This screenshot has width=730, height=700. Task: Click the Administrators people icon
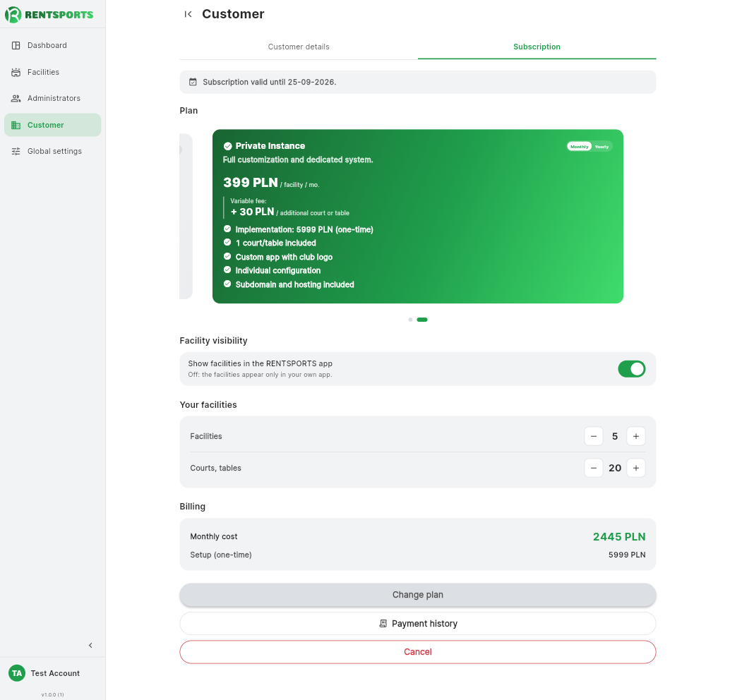[x=16, y=98]
